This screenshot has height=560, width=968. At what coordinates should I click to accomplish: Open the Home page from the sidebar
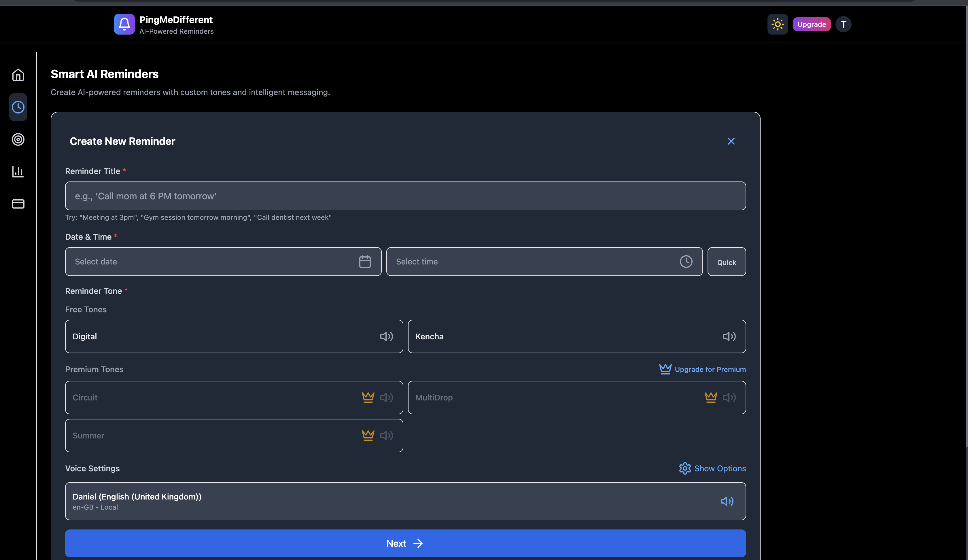(18, 75)
